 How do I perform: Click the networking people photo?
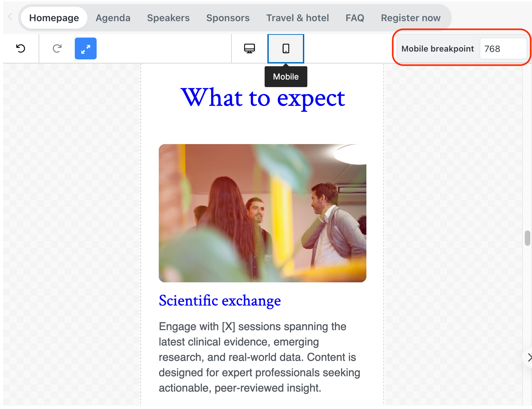pyautogui.click(x=263, y=213)
